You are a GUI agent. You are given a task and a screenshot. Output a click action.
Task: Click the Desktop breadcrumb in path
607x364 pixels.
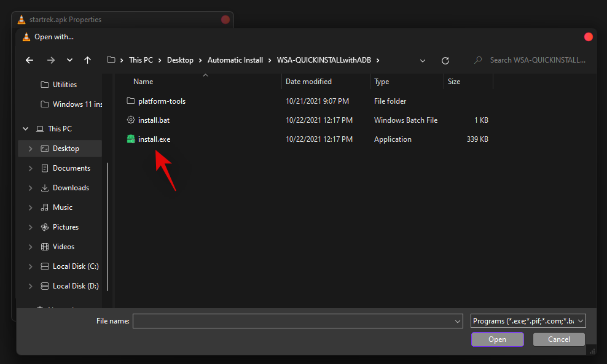(x=180, y=60)
